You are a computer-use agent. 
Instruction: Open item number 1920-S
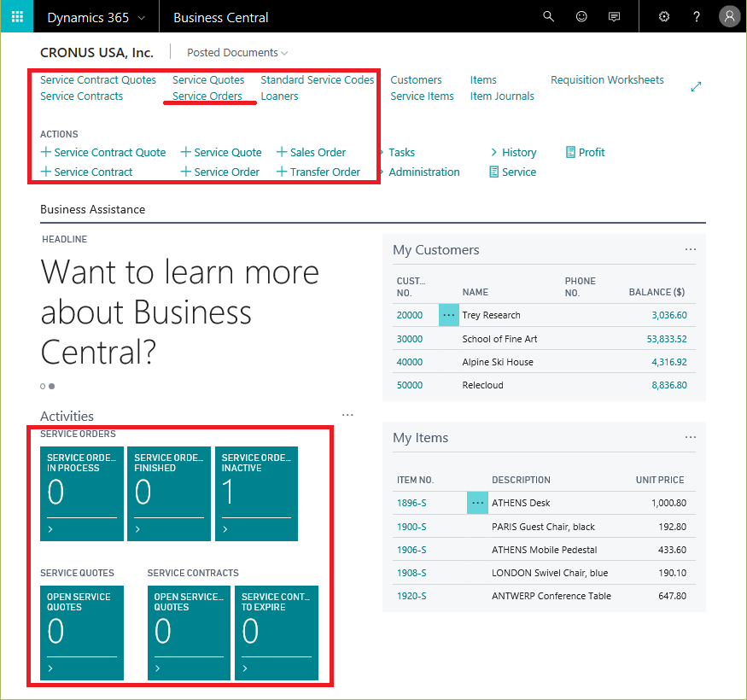click(x=411, y=596)
